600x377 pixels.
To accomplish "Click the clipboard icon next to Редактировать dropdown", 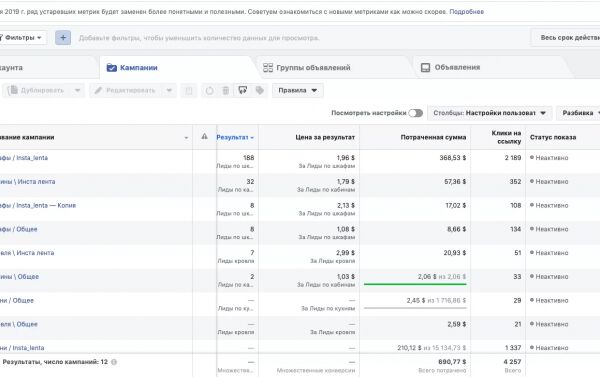I will [x=189, y=90].
